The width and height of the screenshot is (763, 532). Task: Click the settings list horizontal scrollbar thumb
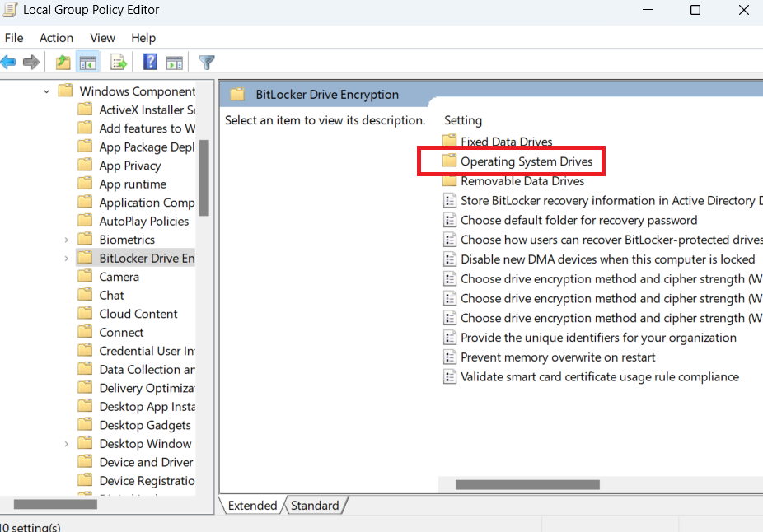pyautogui.click(x=527, y=484)
